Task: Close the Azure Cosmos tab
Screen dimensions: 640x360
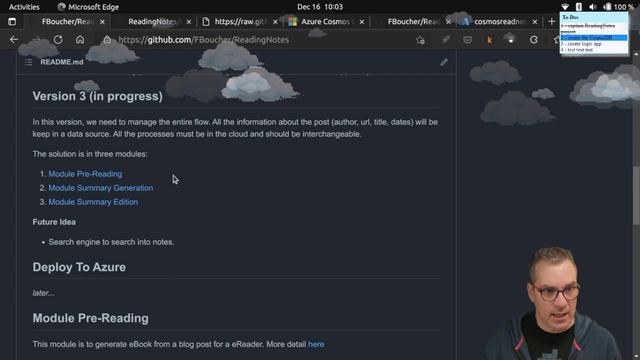Action: coord(362,22)
